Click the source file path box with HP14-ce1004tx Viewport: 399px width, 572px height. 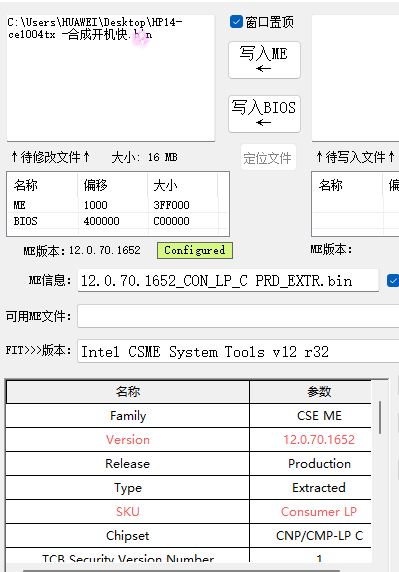(111, 78)
